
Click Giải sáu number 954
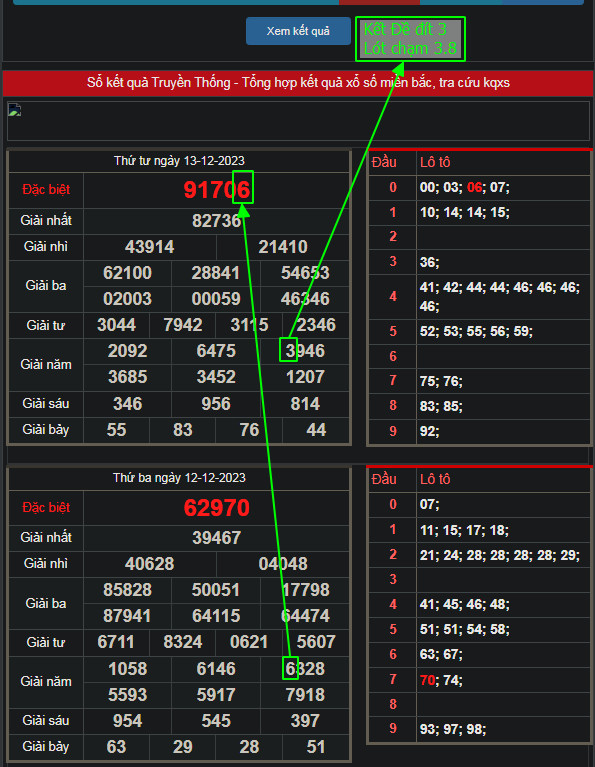(x=127, y=721)
